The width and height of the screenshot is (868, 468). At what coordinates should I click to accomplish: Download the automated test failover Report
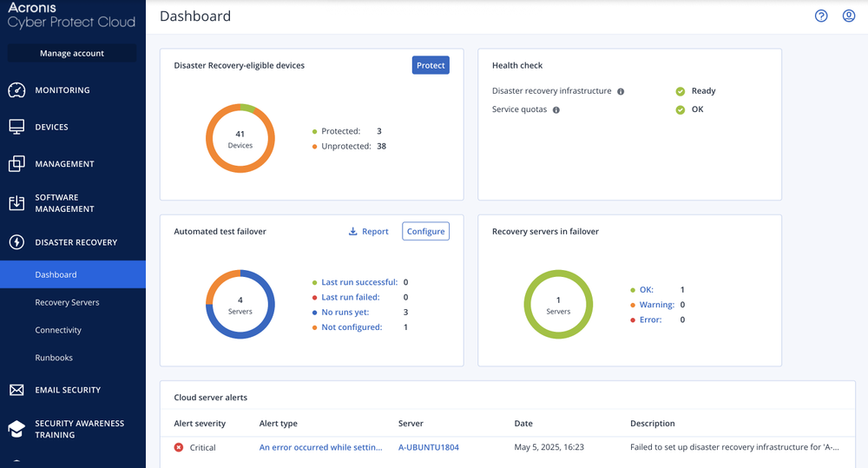[x=368, y=232]
